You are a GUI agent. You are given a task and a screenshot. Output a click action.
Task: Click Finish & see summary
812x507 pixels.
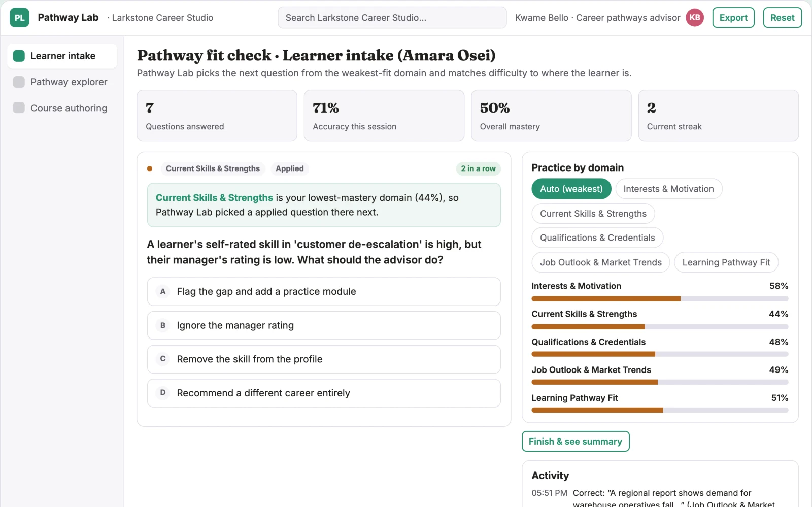(576, 441)
